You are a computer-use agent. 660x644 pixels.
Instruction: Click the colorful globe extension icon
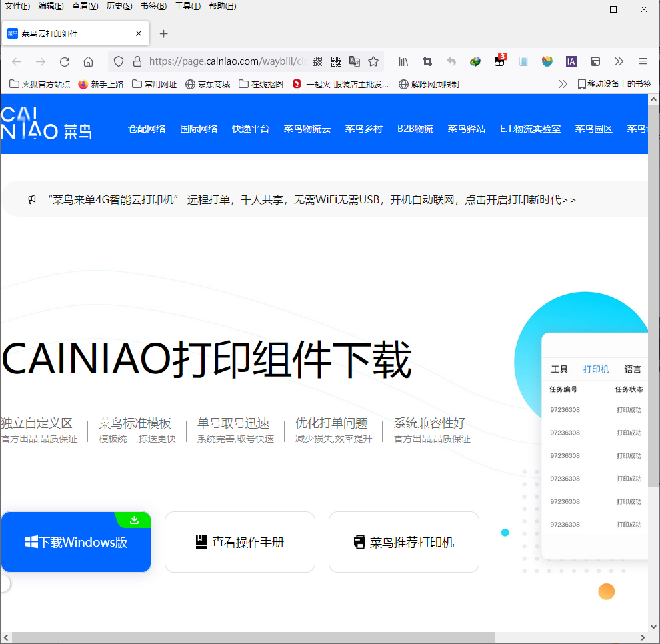(x=475, y=62)
